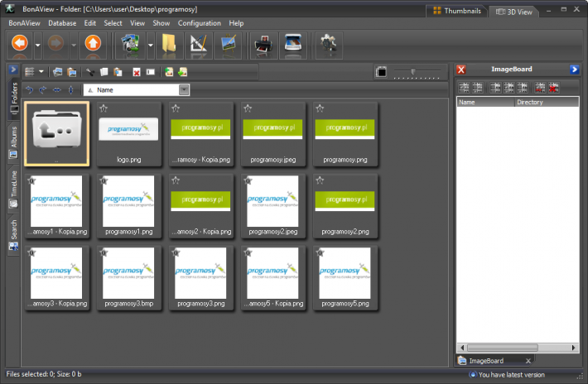Open the Albums side tab
The width and height of the screenshot is (588, 384).
click(x=14, y=142)
